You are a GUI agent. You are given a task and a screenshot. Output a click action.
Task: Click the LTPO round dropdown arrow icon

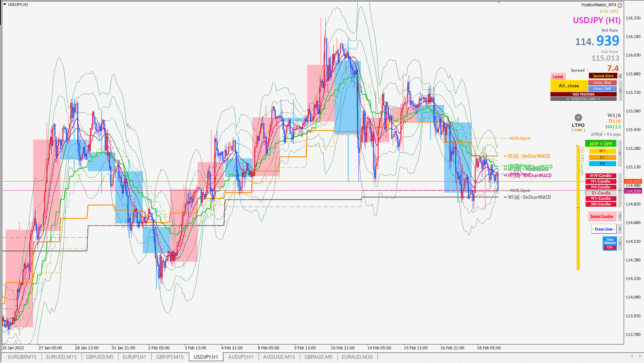coord(578,118)
